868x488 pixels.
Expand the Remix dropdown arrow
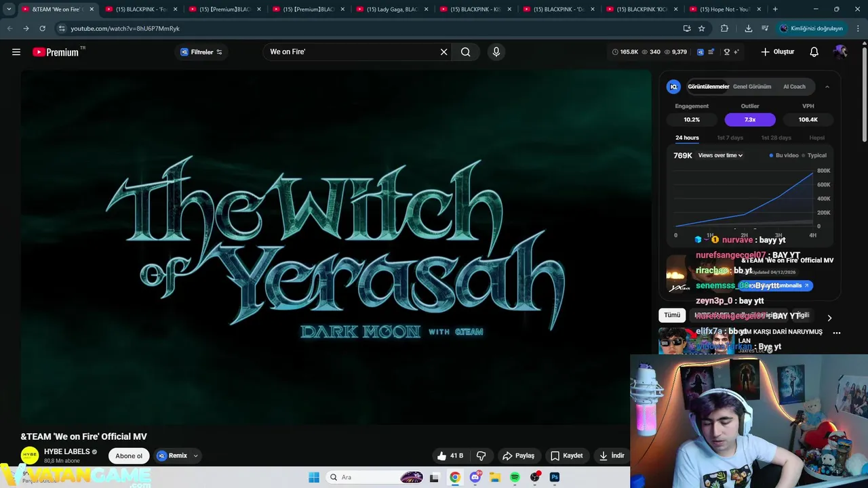196,456
